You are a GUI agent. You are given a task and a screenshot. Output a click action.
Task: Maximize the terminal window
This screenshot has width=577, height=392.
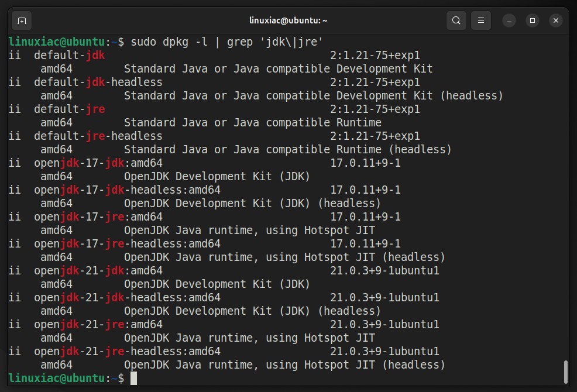tap(532, 20)
